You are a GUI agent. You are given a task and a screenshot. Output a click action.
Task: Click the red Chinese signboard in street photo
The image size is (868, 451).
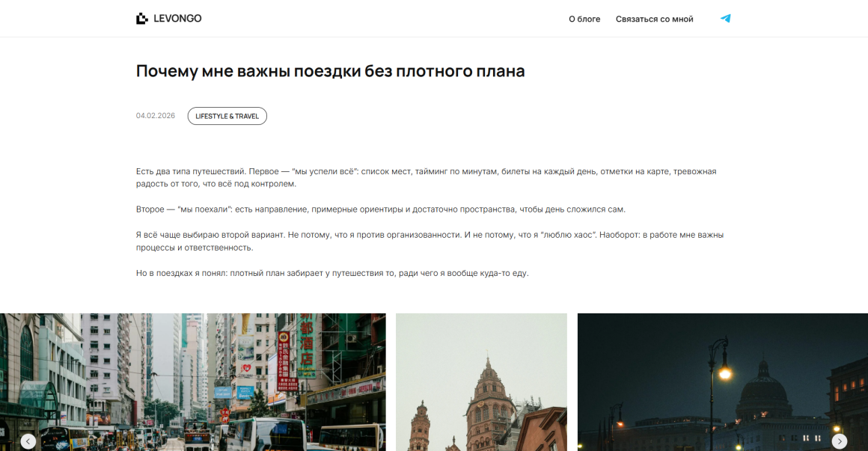point(284,361)
